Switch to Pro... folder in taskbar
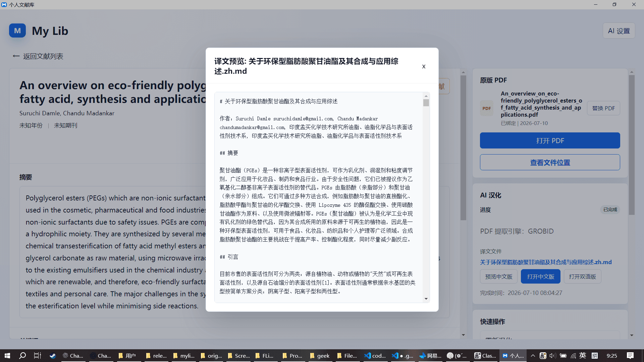 coord(292,356)
